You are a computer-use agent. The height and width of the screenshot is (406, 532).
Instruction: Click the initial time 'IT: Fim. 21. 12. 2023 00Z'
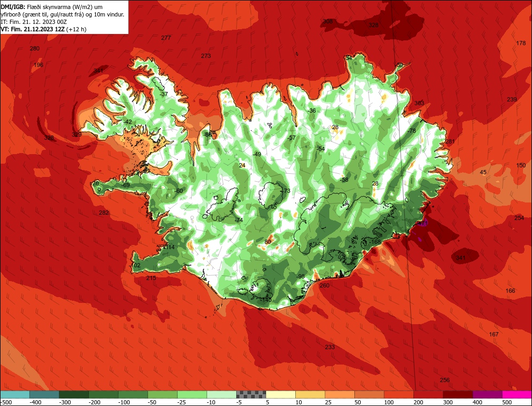click(34, 22)
